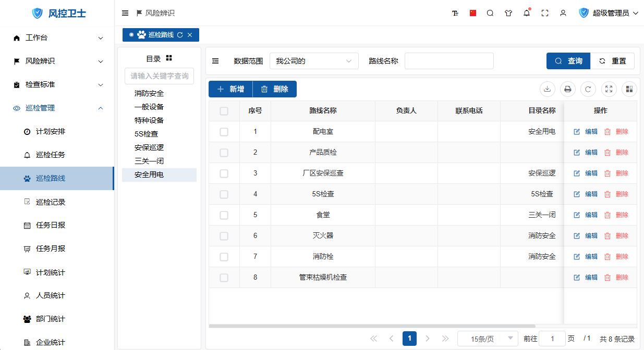Click the 新增 button
This screenshot has height=350, width=644.
(x=230, y=89)
